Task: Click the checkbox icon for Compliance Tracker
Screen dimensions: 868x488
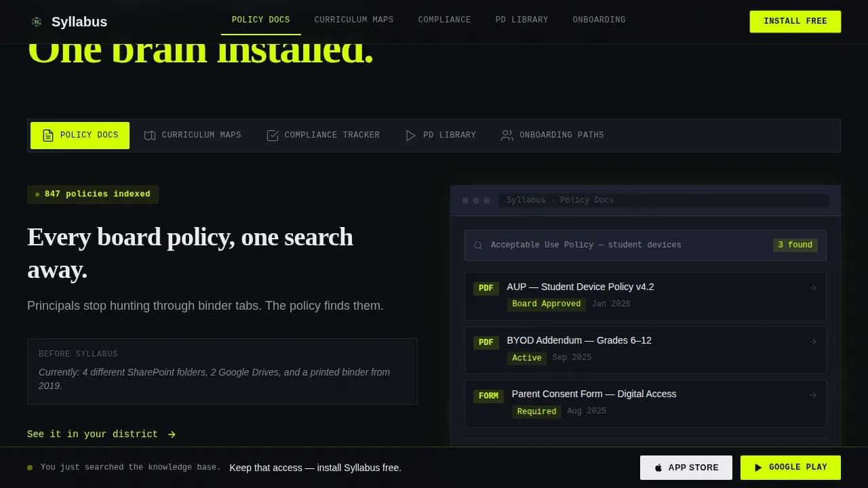Action: [x=273, y=136]
